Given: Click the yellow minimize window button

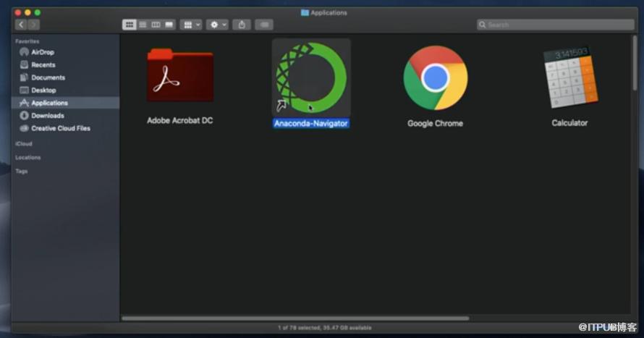Looking at the screenshot, I should click(x=27, y=13).
